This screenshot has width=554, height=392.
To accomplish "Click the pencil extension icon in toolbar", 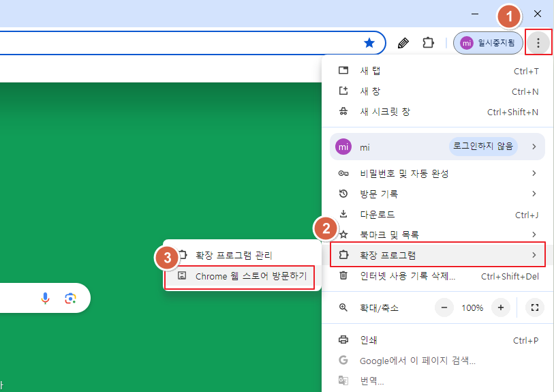I will [403, 43].
